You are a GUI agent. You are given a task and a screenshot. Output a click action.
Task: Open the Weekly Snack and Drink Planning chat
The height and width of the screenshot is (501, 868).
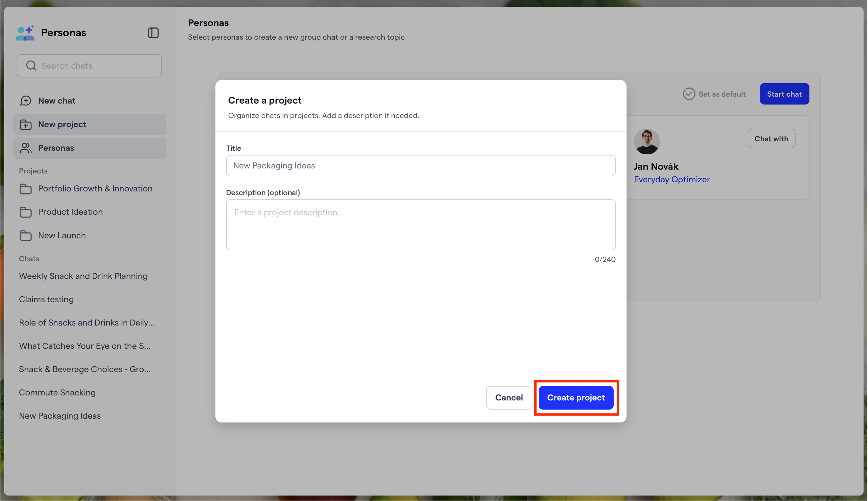click(x=83, y=276)
